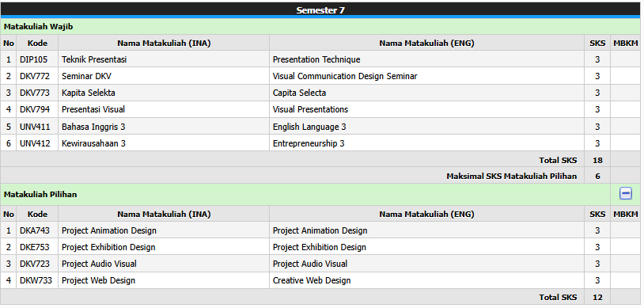Select the Maksimal SKS Matakuliah Pilihan row
This screenshot has width=644, height=308.
point(320,176)
